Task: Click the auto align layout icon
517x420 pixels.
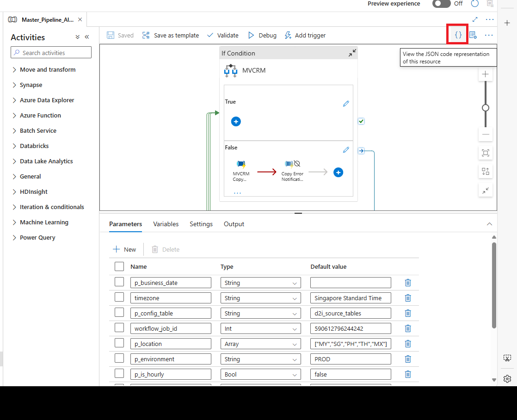Action: pos(486,171)
